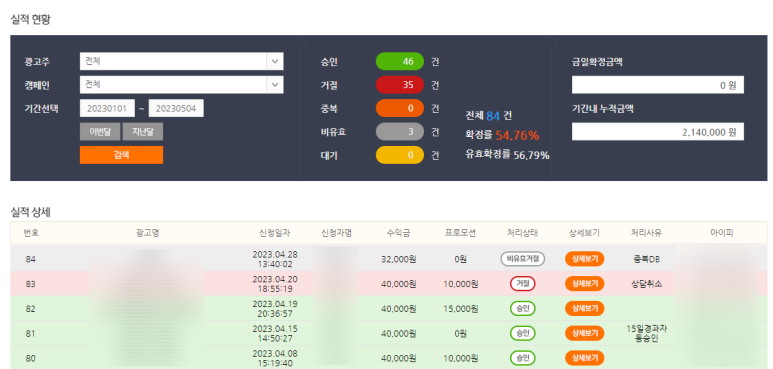Click the 유효확정률 value 56.79%
The image size is (773, 369).
[x=531, y=155]
